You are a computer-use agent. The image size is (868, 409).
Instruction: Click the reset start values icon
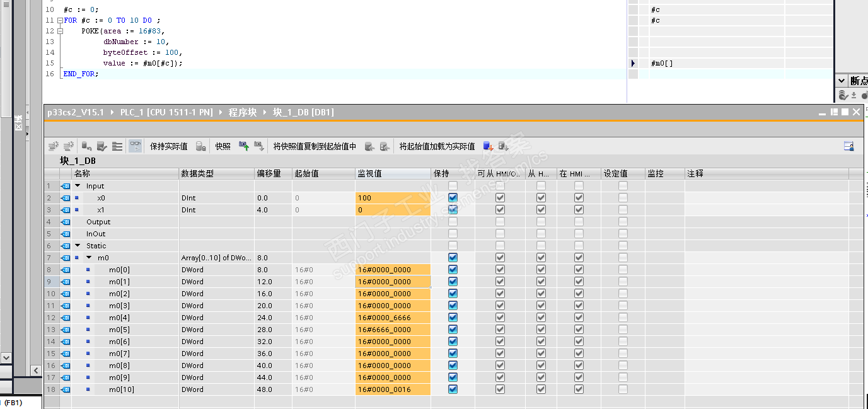[86, 146]
